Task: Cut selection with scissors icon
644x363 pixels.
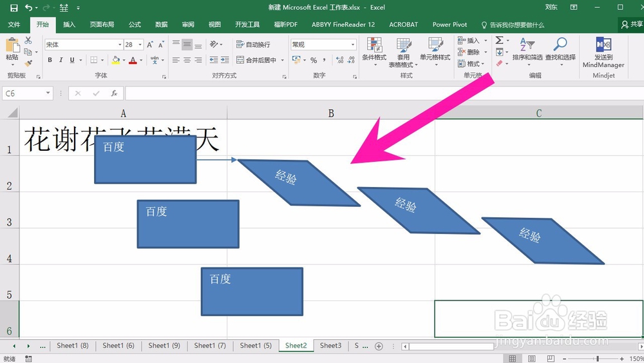Action: click(x=28, y=40)
